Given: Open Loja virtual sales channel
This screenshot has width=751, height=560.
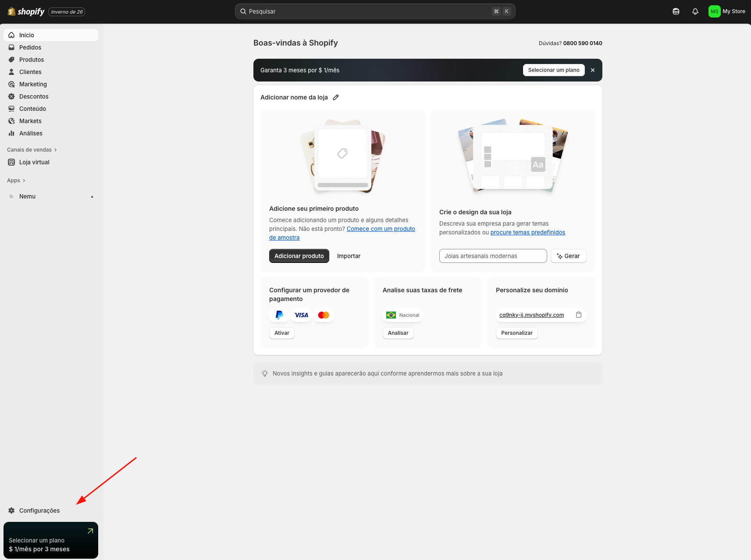Looking at the screenshot, I should (51, 162).
